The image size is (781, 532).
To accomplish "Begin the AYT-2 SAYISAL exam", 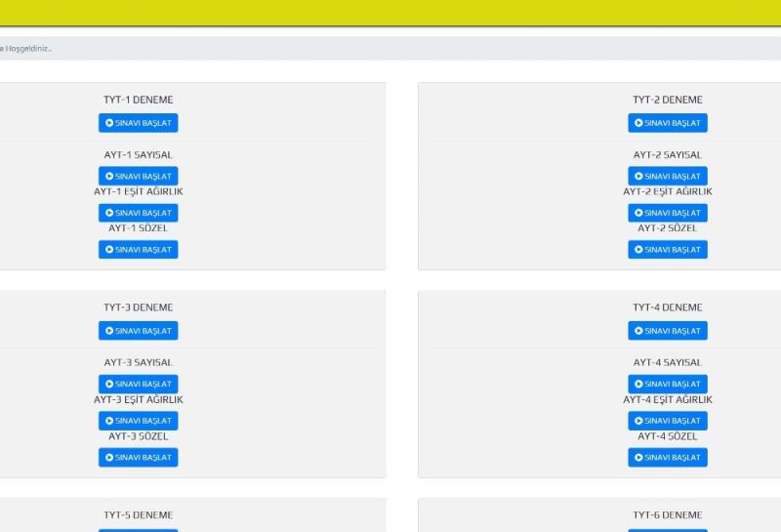I will (667, 177).
